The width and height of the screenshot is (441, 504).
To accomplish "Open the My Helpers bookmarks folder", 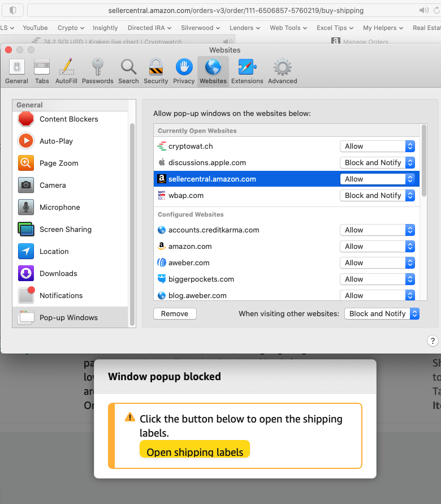I will tap(383, 28).
